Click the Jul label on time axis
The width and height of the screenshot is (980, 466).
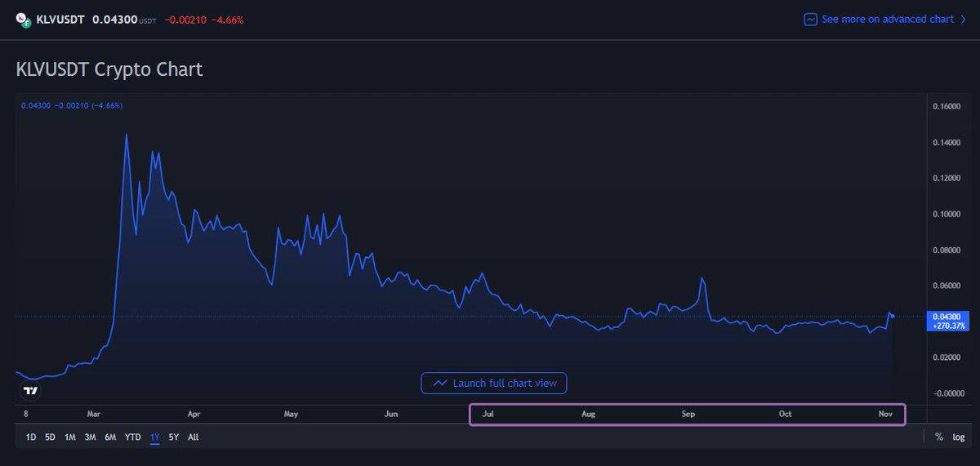point(488,415)
